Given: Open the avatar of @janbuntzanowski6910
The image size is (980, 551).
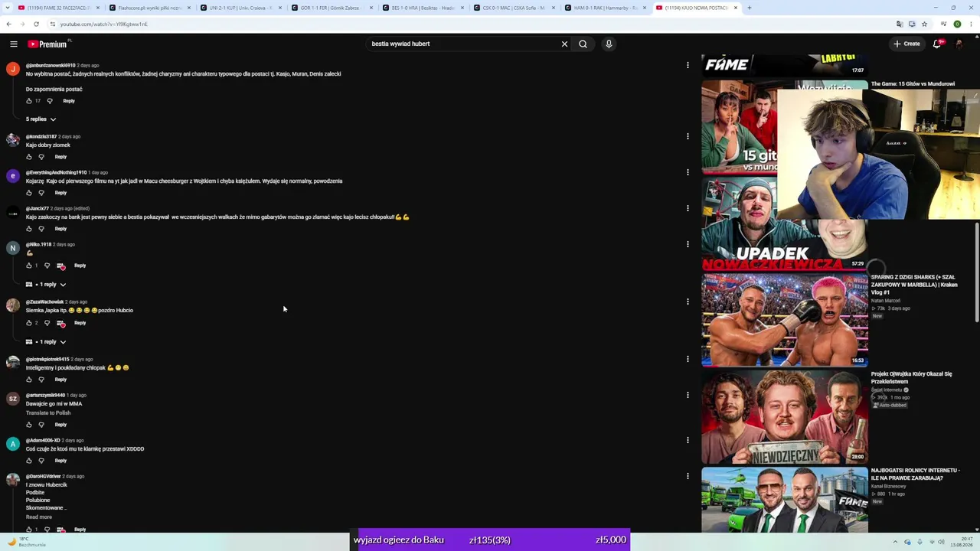Looking at the screenshot, I should tap(13, 69).
